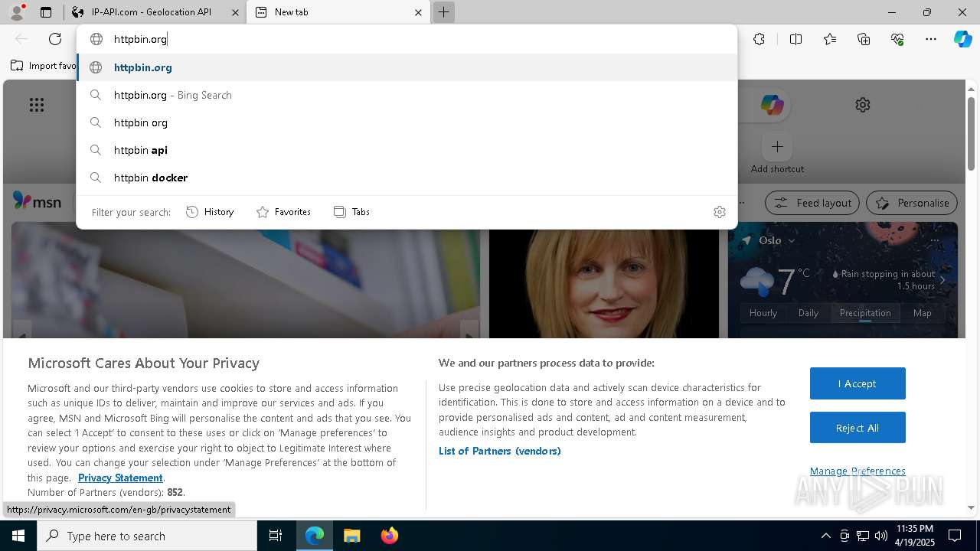This screenshot has width=980, height=551.
Task: Open the Privacy Statement link
Action: point(120,478)
